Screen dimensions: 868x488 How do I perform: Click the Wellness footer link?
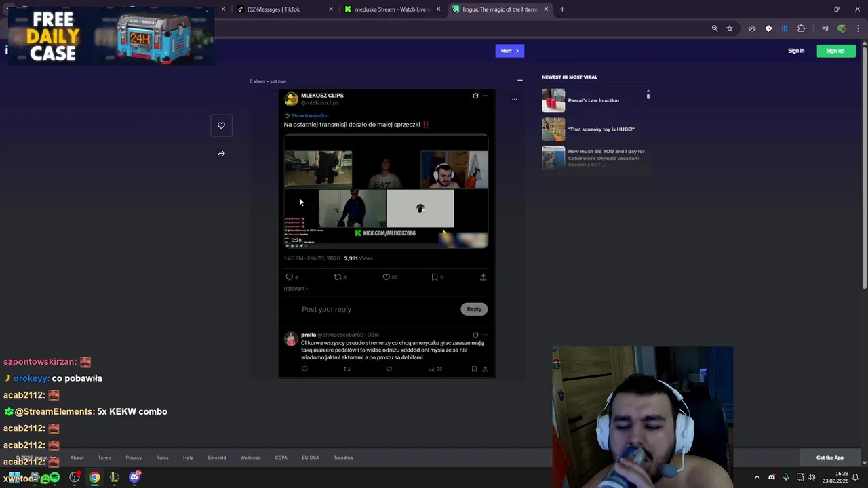click(x=250, y=457)
